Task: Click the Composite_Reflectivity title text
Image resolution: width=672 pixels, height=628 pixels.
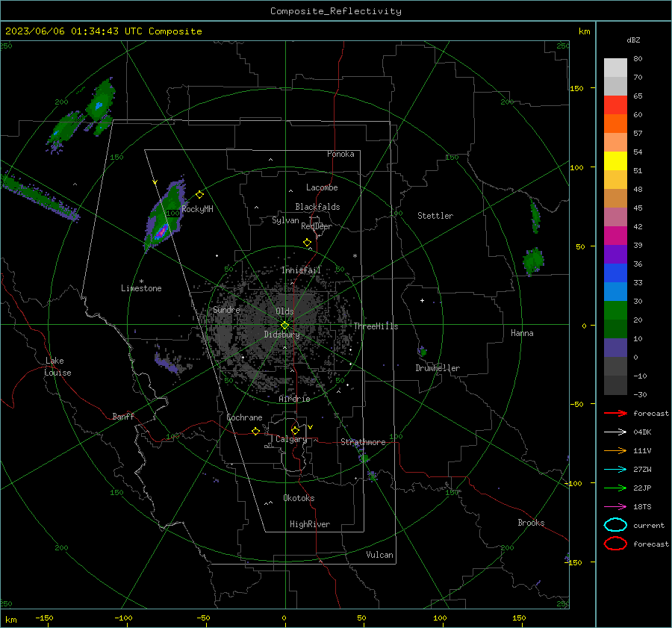Action: pyautogui.click(x=336, y=11)
